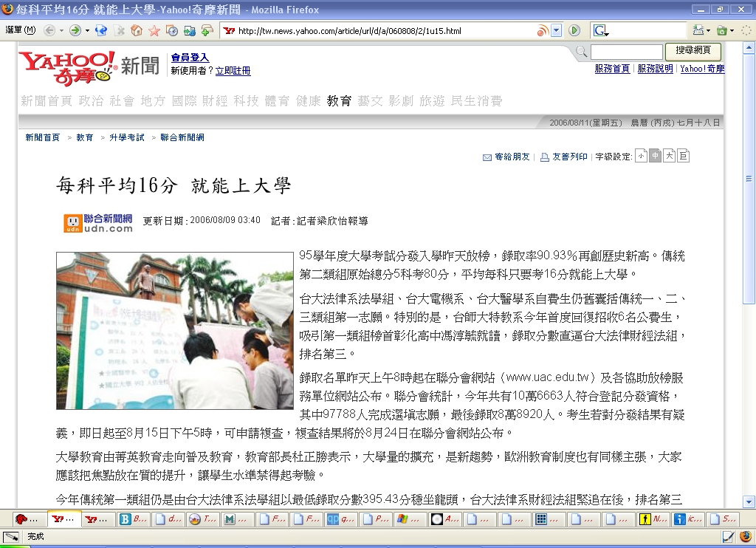Click the pen icon at the status bar left
The height and width of the screenshot is (548, 756).
10,536
